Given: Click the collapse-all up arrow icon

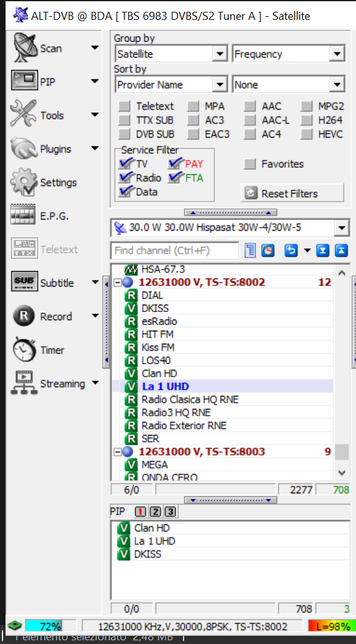Looking at the screenshot, I should pyautogui.click(x=341, y=251).
